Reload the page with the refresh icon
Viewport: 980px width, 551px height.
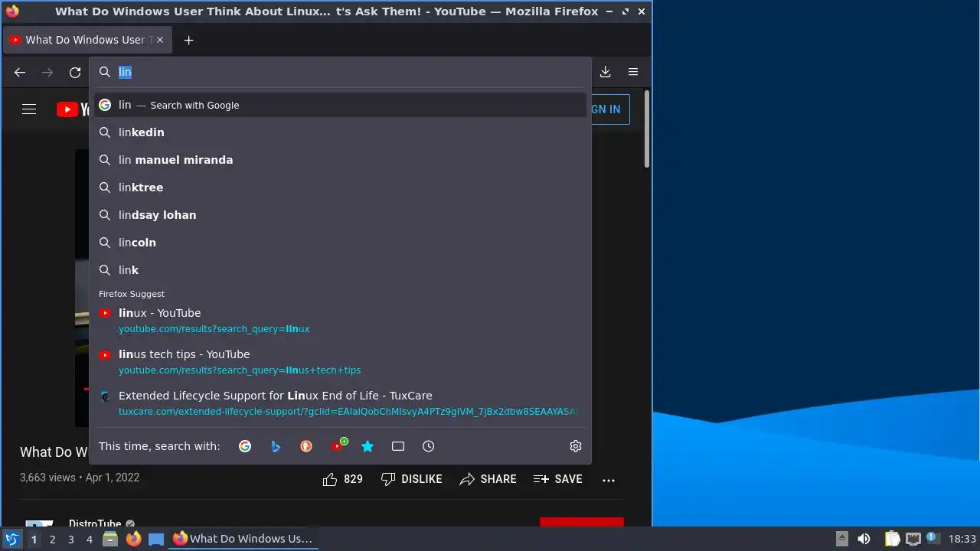click(x=75, y=72)
